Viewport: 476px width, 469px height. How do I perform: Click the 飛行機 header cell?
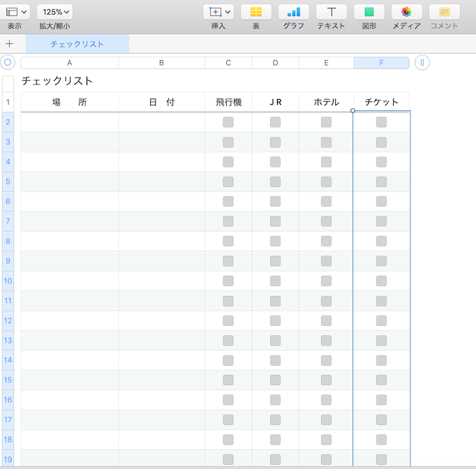point(228,103)
